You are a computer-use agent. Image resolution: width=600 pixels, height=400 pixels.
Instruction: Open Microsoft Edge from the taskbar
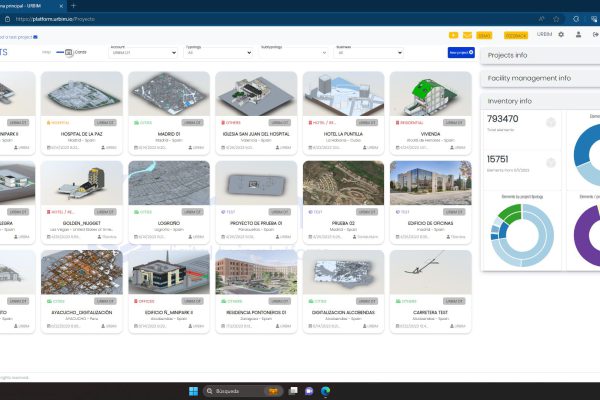(326, 391)
